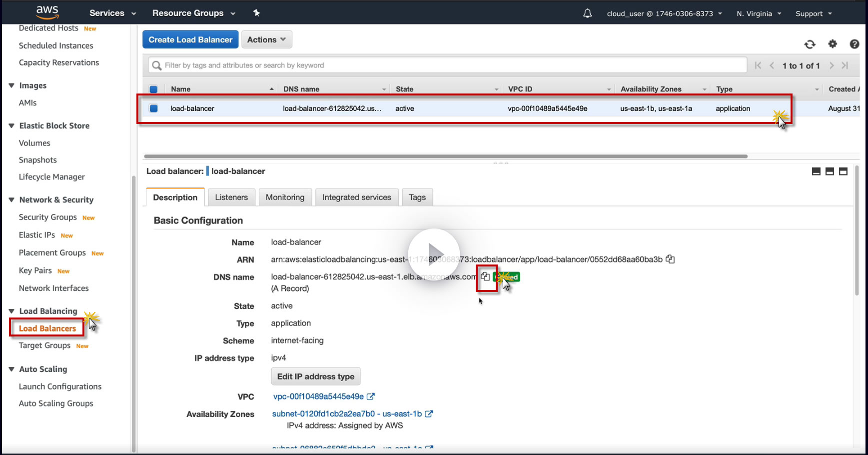Collapse the Auto Scaling section
This screenshot has width=868, height=455.
coord(11,369)
